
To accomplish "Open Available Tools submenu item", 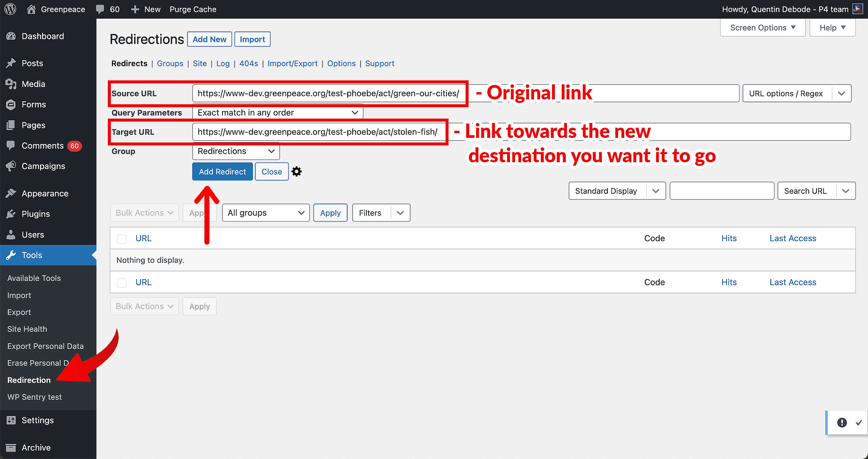I will (34, 278).
